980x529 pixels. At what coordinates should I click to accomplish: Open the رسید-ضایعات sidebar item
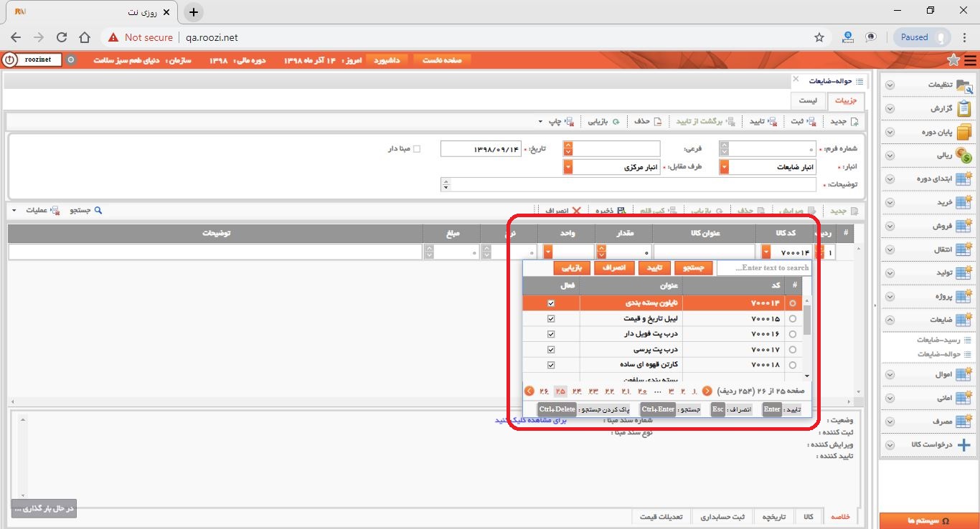(x=939, y=340)
